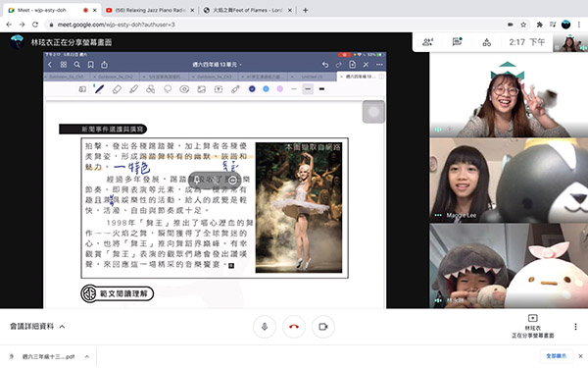Open the participants list in Meet
This screenshot has width=588, height=368.
tap(427, 42)
